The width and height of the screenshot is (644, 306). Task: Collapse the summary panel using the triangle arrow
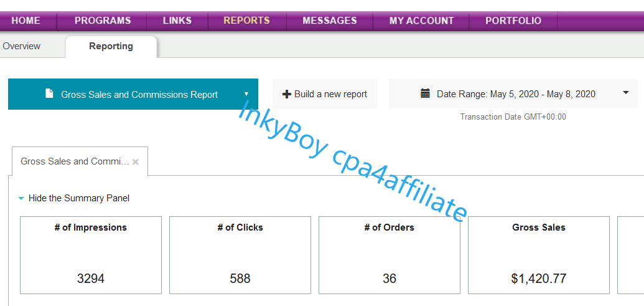21,199
